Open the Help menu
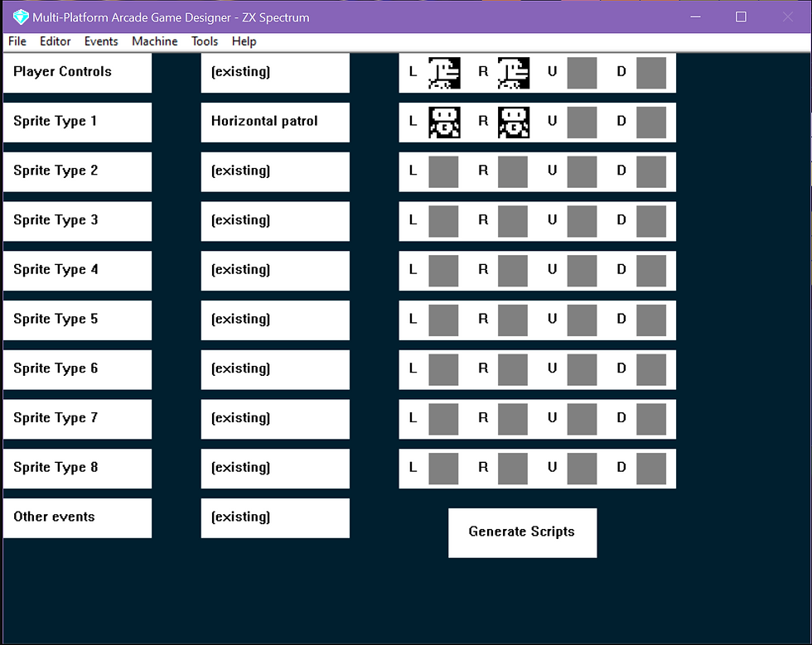 point(244,41)
